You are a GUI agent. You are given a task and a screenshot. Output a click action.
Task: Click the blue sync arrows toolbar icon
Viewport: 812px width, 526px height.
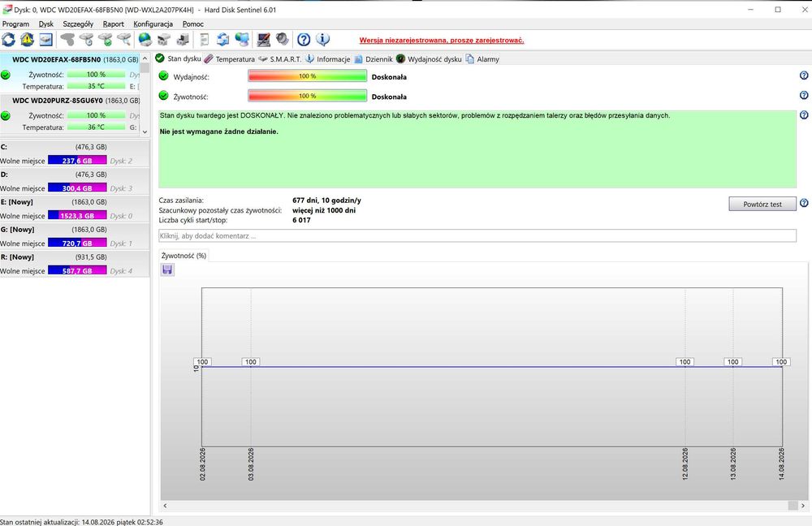(222, 39)
